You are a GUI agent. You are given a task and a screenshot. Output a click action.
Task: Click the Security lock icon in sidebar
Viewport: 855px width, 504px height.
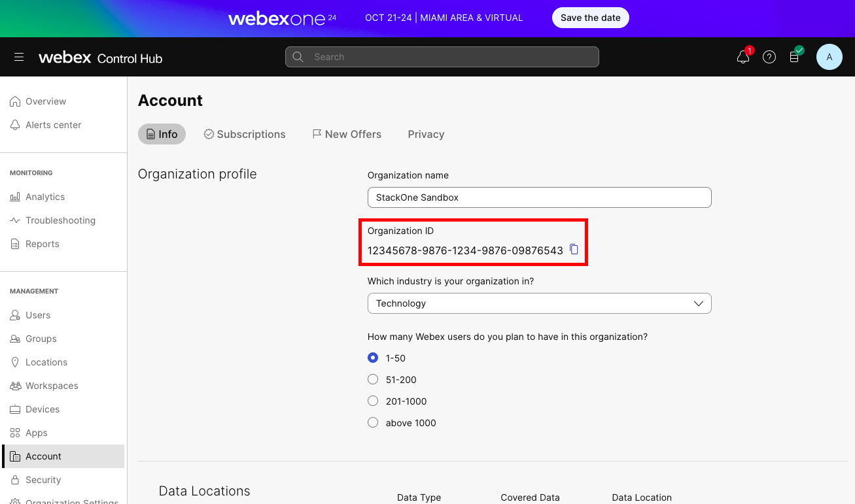(x=15, y=480)
